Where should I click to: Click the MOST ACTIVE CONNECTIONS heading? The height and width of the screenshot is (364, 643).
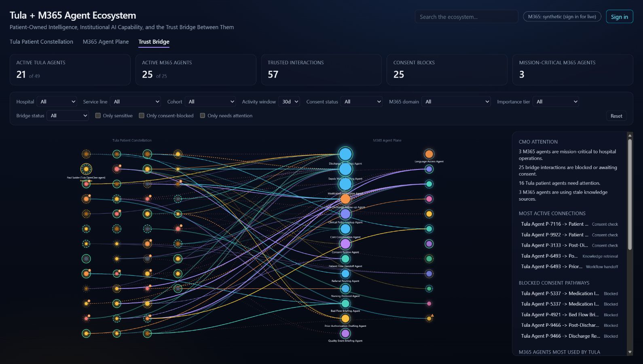[x=552, y=214]
